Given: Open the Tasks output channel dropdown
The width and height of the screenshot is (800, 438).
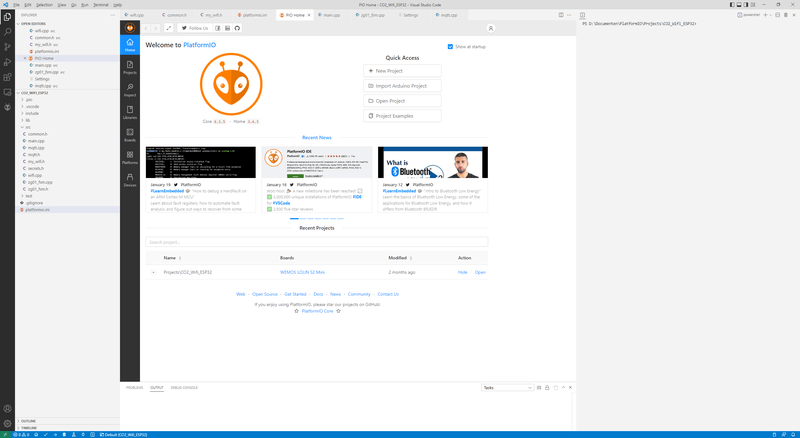Looking at the screenshot, I should [x=507, y=387].
